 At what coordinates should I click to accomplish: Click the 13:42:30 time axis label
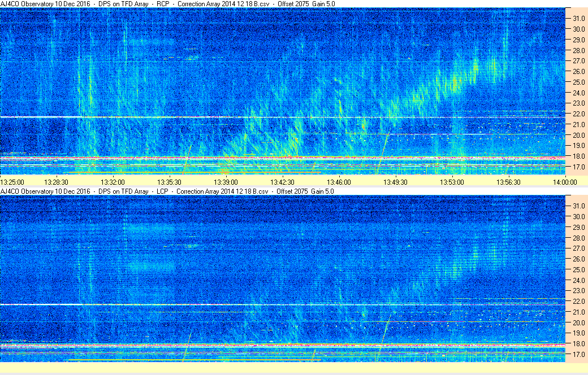click(x=282, y=182)
